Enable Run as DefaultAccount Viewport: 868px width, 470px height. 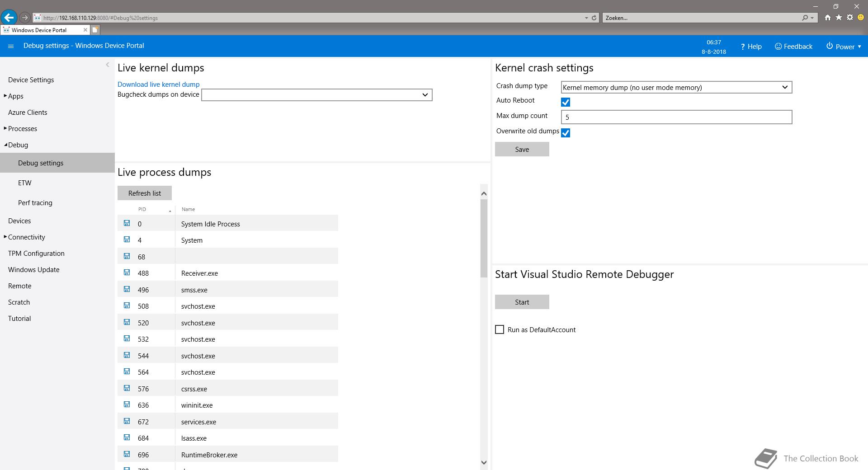click(x=500, y=330)
